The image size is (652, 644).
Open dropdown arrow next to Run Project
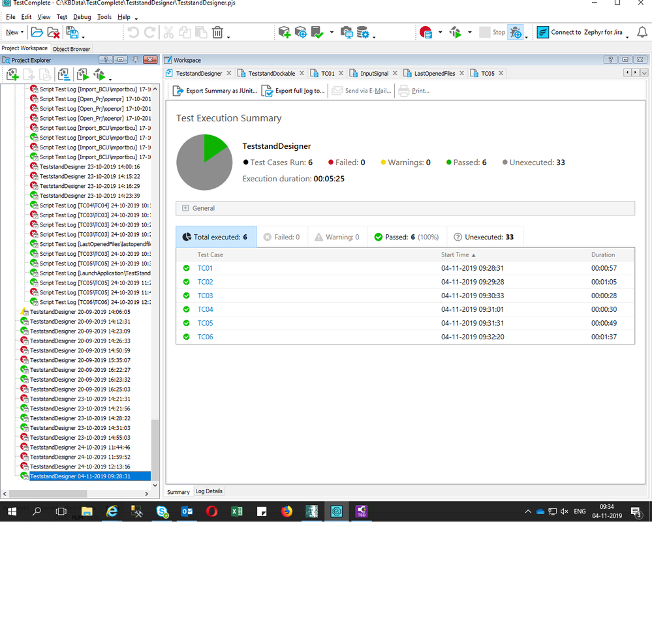click(x=470, y=32)
